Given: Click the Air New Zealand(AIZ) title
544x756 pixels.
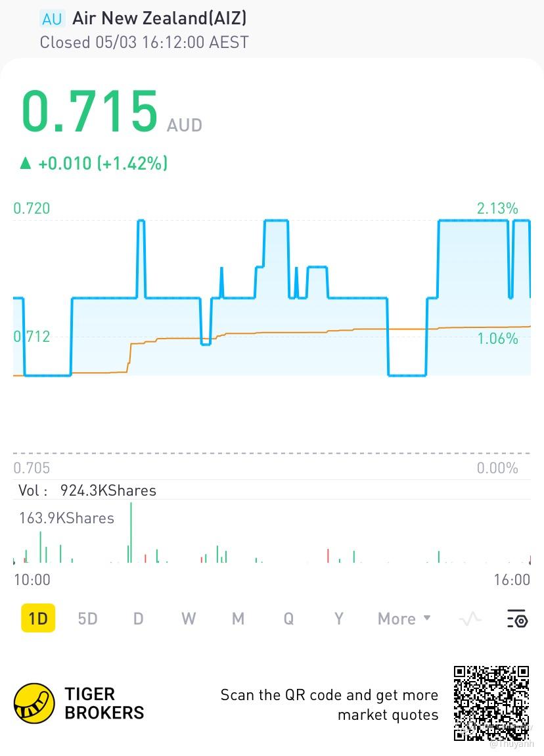Looking at the screenshot, I should pos(160,18).
